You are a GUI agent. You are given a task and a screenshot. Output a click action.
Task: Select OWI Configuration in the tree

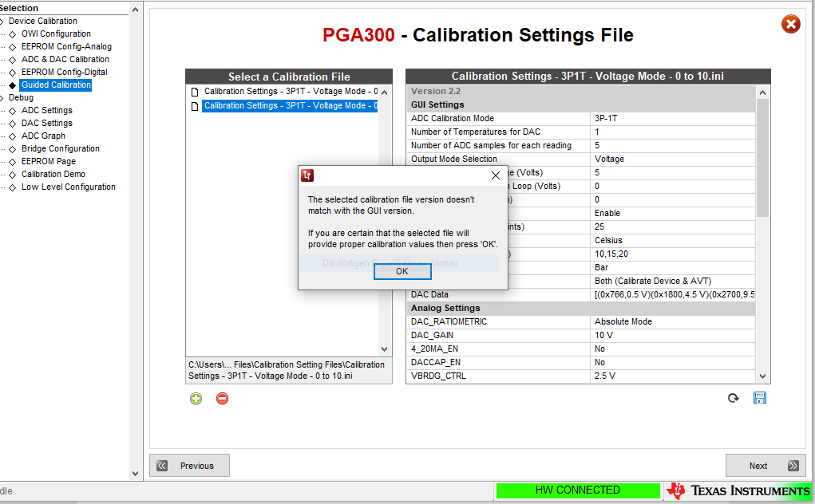point(56,33)
